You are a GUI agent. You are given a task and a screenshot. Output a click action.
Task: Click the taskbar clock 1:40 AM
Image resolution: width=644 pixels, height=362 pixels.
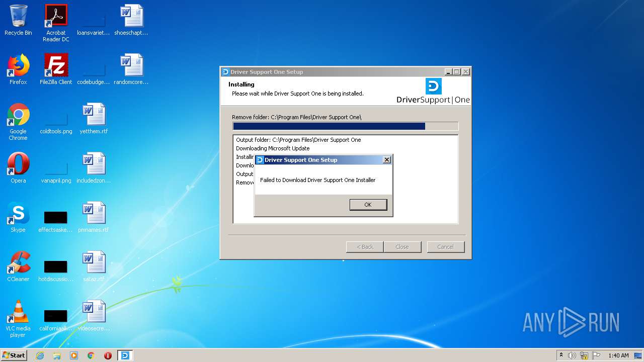[618, 355]
